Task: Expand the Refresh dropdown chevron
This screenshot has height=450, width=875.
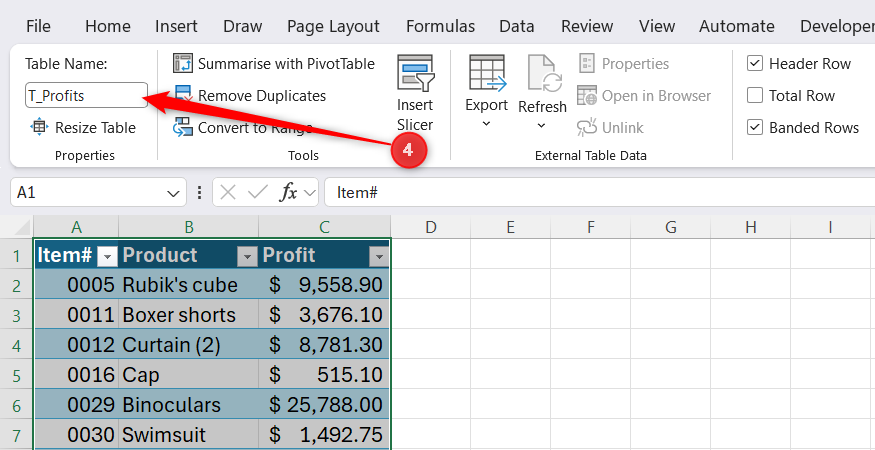Action: [541, 126]
